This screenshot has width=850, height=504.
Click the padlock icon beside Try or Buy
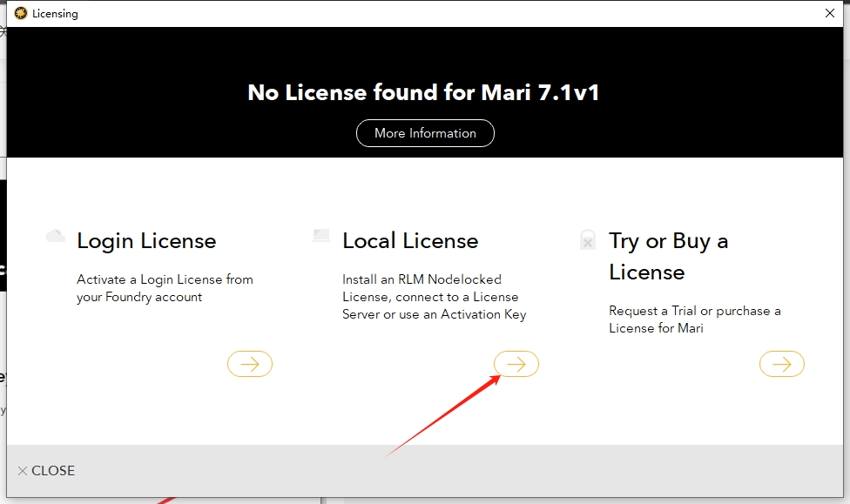[588, 240]
